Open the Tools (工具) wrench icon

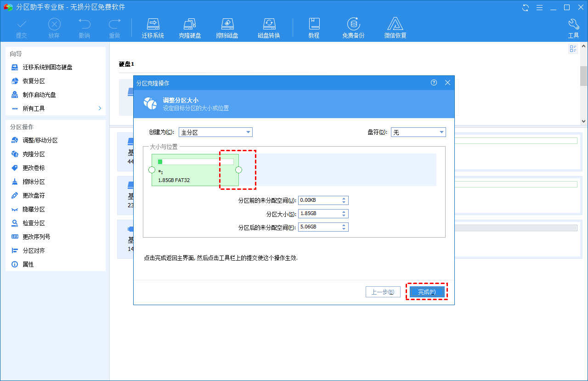(573, 28)
